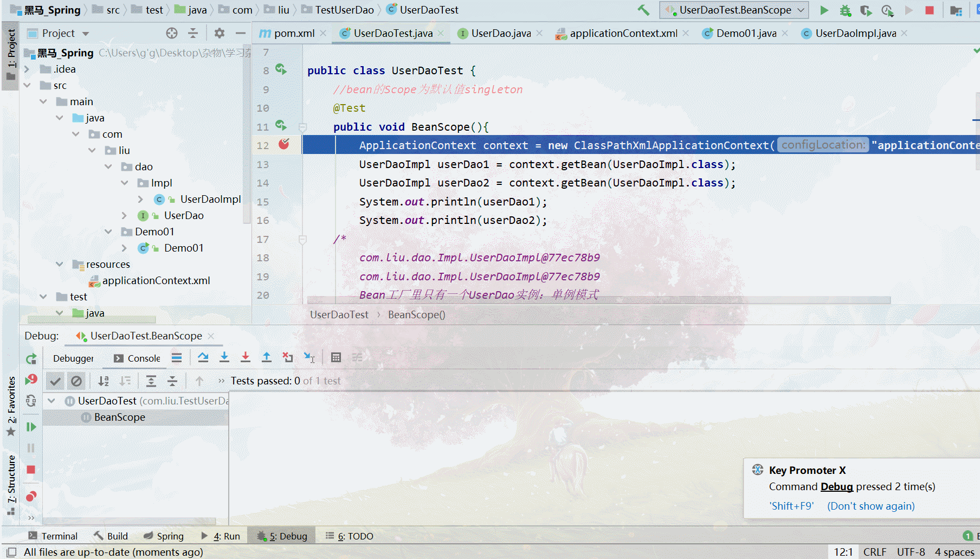Click the locate-in-project target icon
The width and height of the screenshot is (980, 559).
pyautogui.click(x=172, y=33)
